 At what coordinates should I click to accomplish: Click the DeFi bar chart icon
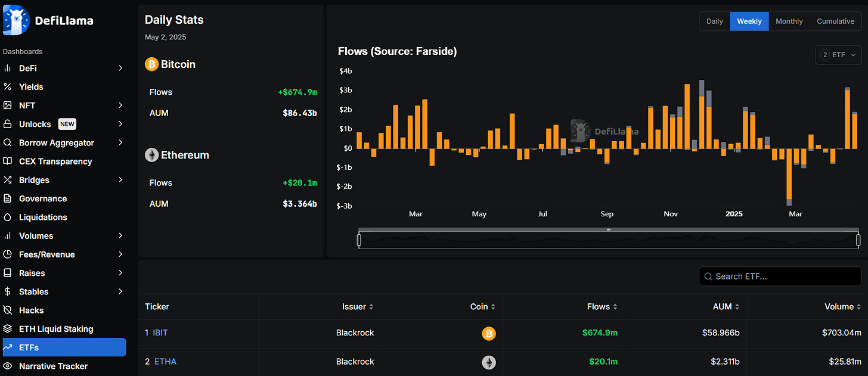pos(8,69)
